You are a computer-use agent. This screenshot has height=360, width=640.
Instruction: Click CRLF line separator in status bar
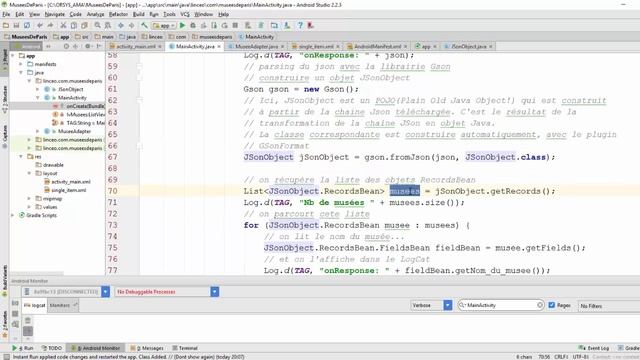[x=562, y=357]
